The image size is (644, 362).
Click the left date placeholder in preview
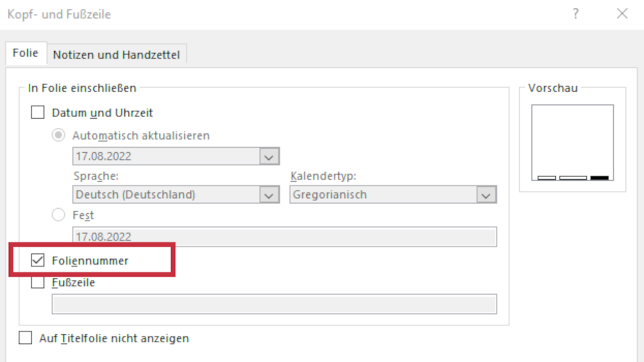tap(547, 178)
